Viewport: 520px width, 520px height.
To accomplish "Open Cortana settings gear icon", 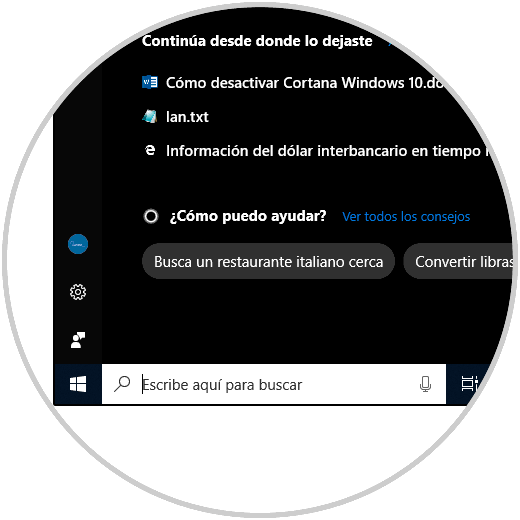I will (x=78, y=292).
